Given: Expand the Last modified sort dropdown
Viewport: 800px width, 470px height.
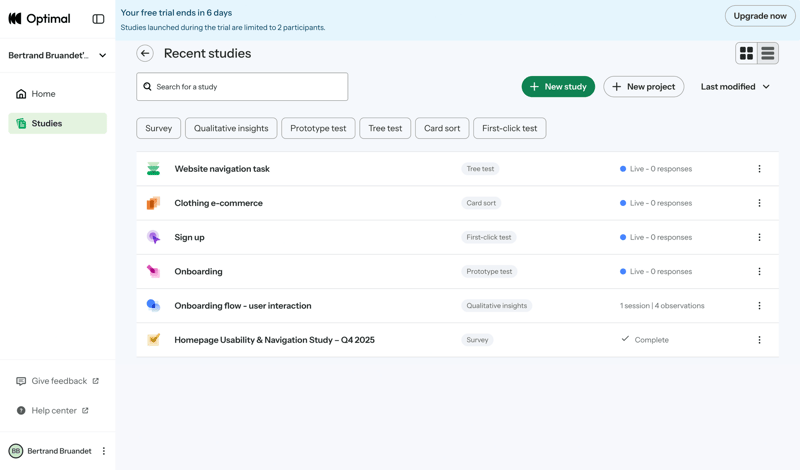Looking at the screenshot, I should (735, 87).
